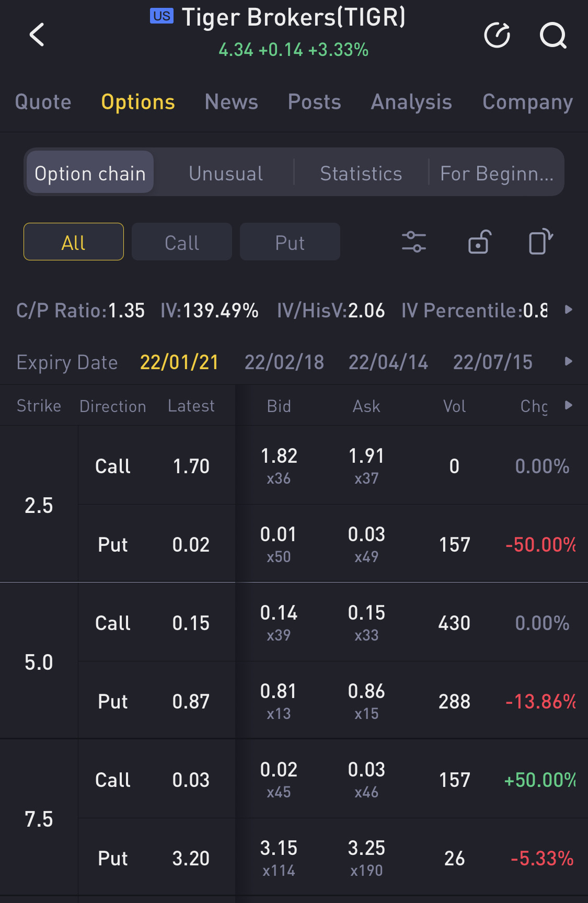Select the Unusual options view
Viewport: 588px width, 903px height.
(x=226, y=173)
